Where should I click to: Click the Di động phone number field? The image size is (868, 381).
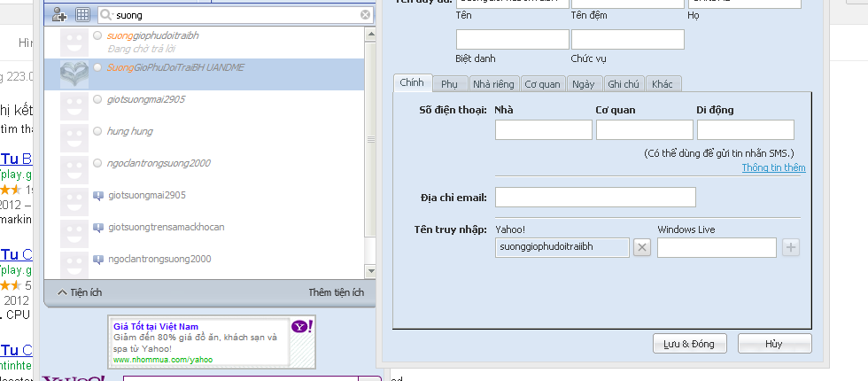[746, 129]
